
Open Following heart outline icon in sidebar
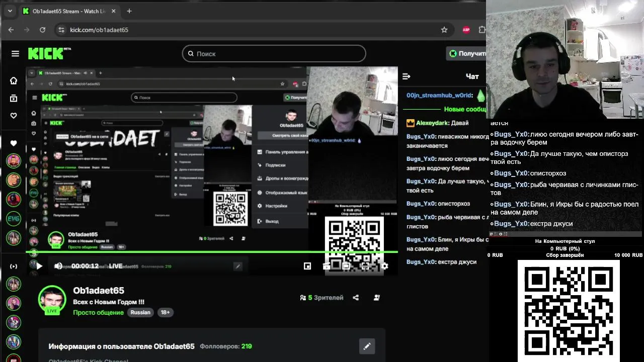[x=14, y=116]
